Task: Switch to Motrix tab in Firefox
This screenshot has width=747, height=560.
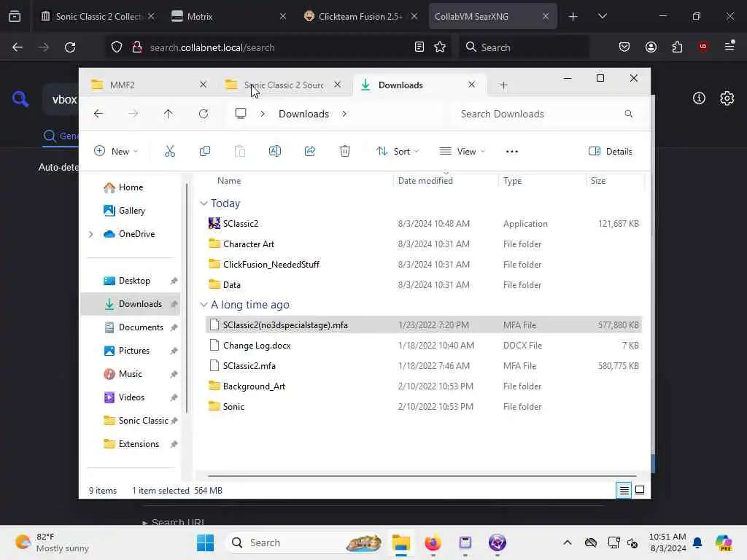Action: pyautogui.click(x=228, y=16)
